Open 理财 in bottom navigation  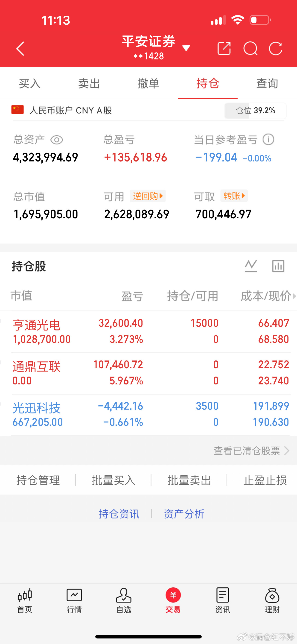point(272,601)
